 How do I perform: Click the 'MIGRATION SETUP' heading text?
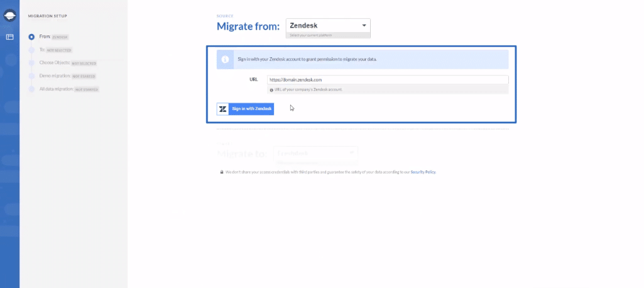point(48,16)
